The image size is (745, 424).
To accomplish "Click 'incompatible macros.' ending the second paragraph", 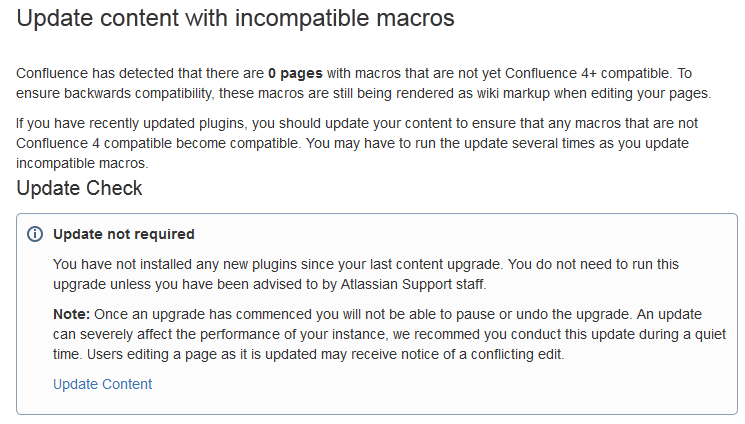I will pyautogui.click(x=82, y=163).
